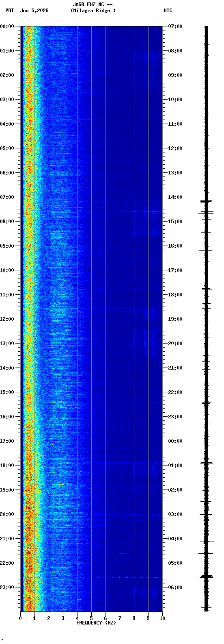Click the UTC time label '05:00'
The height and width of the screenshot is (644, 224).
pos(175,563)
